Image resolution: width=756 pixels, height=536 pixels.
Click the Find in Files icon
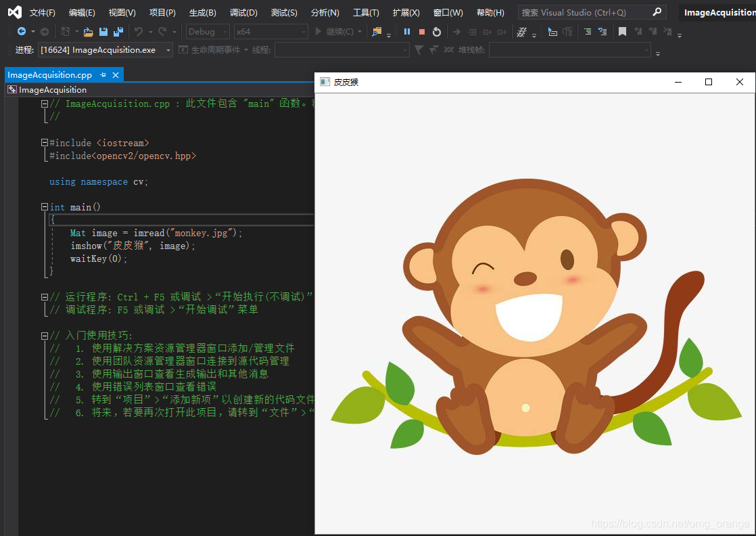[x=377, y=31]
